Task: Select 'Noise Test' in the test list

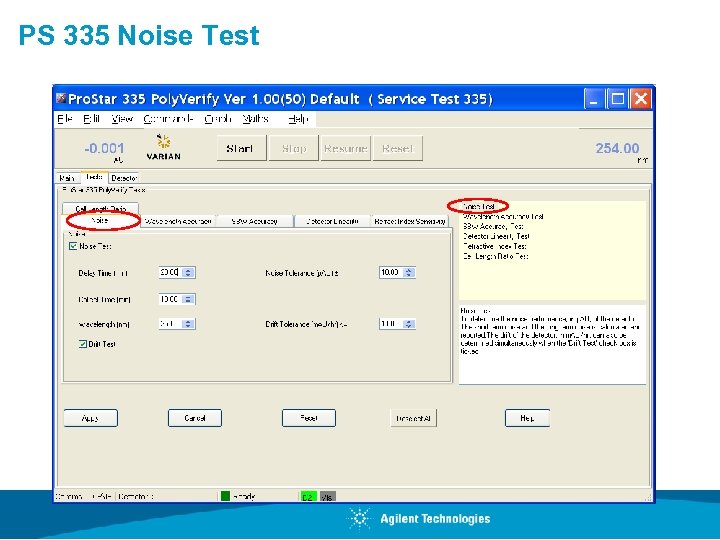Action: click(479, 207)
